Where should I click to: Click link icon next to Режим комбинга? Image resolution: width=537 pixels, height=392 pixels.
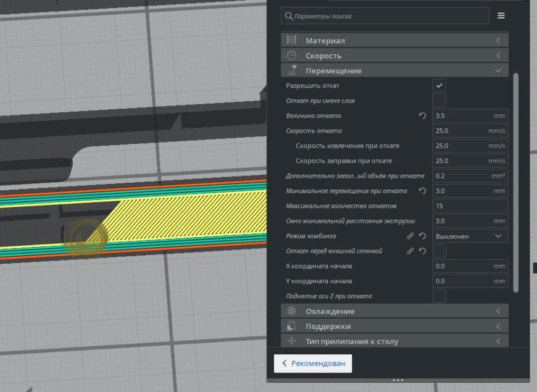(410, 236)
